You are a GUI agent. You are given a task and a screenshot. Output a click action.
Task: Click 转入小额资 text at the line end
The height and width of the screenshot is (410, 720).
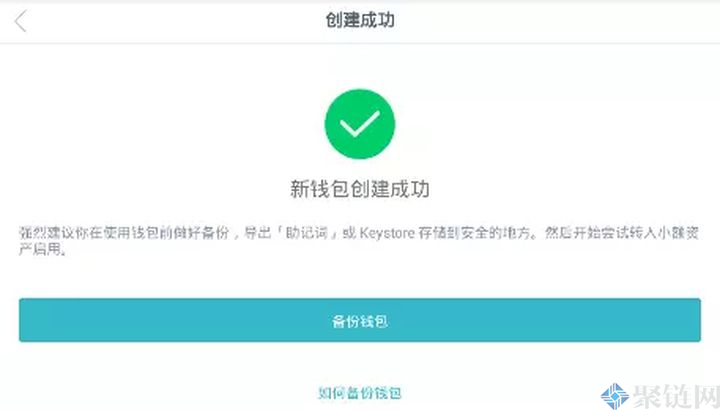pyautogui.click(x=664, y=233)
